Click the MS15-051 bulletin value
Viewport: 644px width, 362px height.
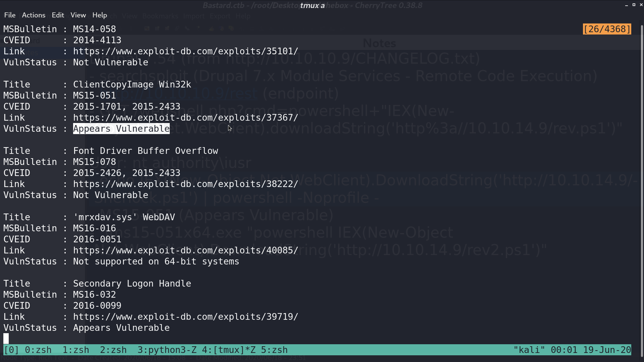pyautogui.click(x=95, y=96)
